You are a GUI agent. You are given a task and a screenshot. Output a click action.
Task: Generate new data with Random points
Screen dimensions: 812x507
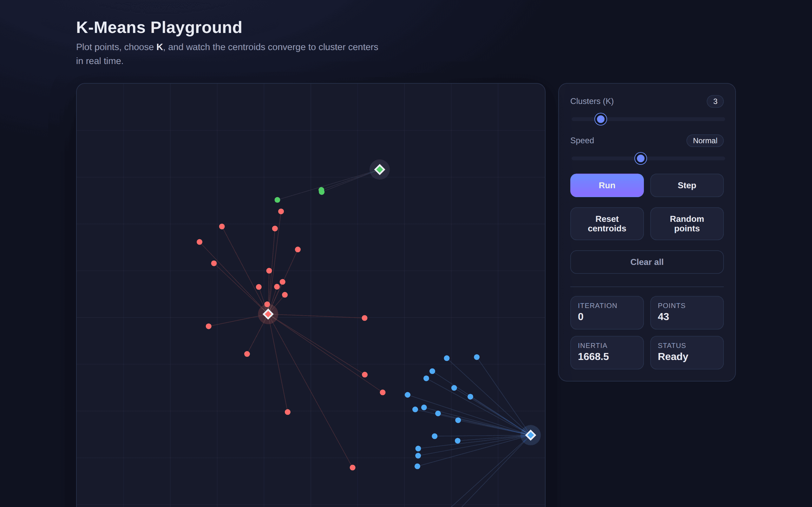686,224
